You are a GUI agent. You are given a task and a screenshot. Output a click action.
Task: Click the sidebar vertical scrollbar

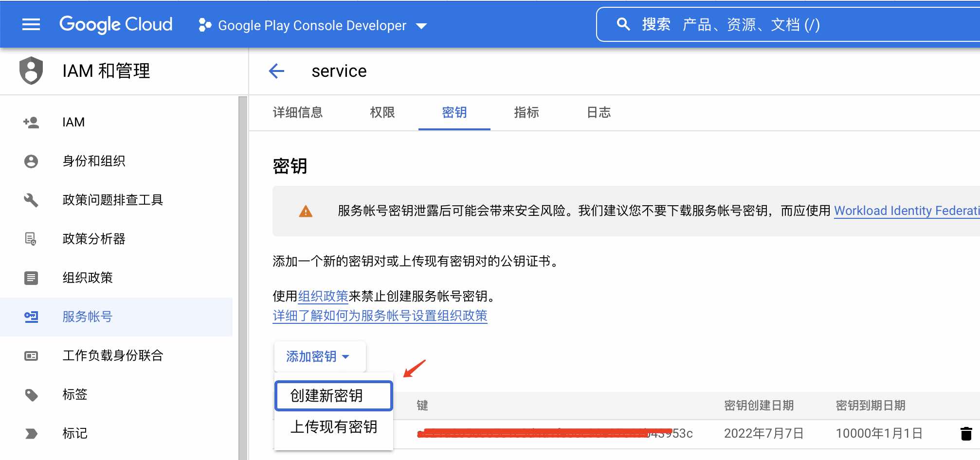point(242,278)
